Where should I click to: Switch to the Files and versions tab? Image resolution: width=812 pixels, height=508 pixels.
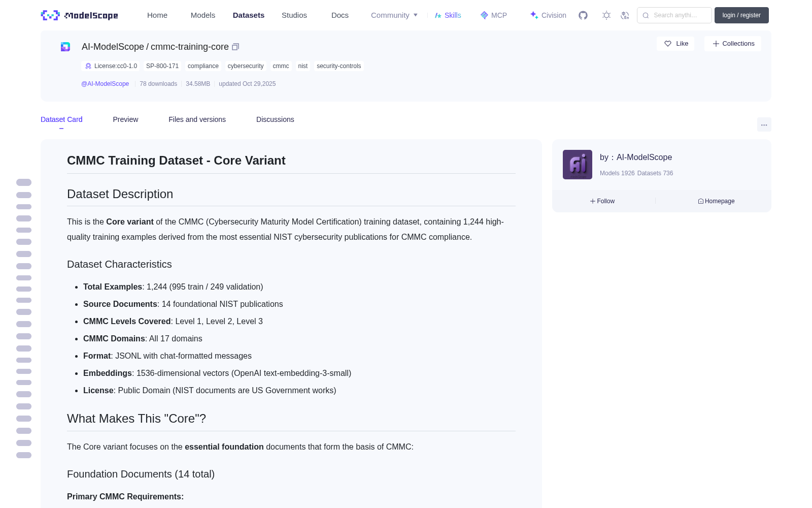197,119
